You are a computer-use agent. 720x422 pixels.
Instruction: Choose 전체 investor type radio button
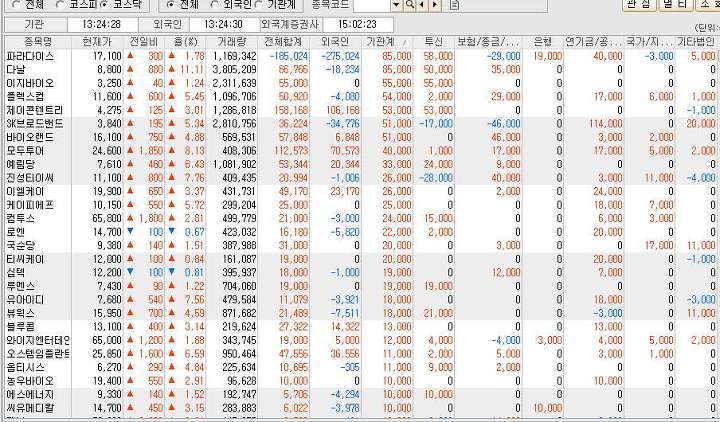pos(171,5)
